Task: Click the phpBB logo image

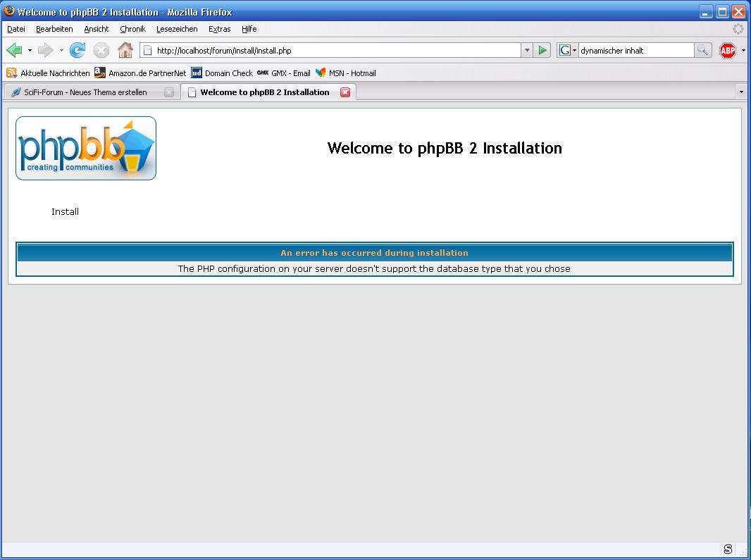Action: [86, 149]
